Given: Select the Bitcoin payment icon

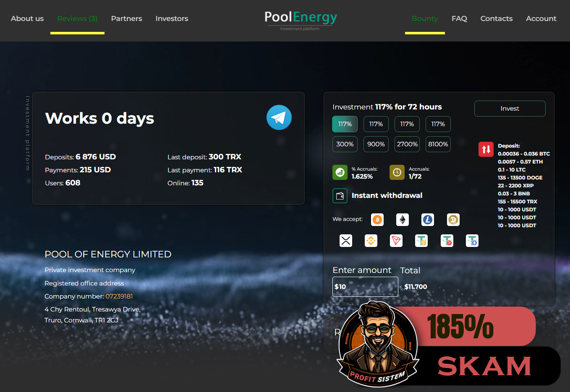Looking at the screenshot, I should pos(377,220).
